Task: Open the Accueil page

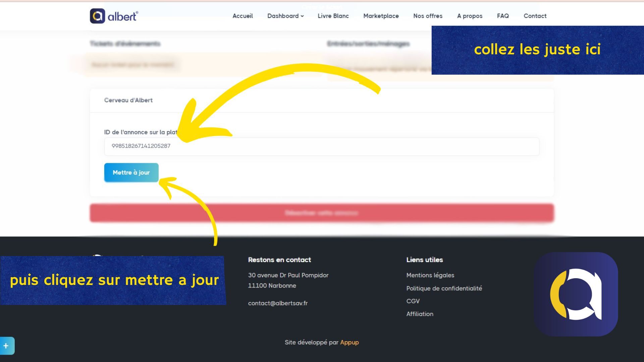Action: (x=243, y=16)
